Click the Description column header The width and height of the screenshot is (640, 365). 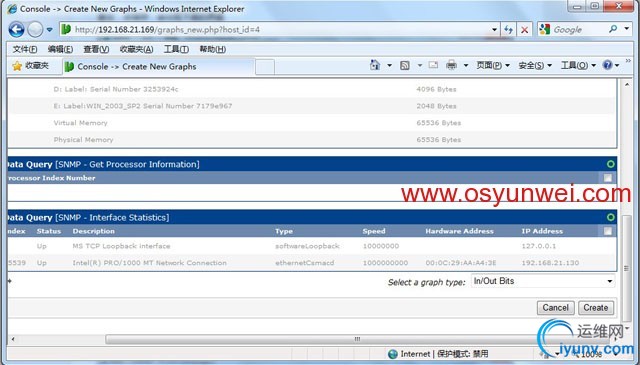pyautogui.click(x=93, y=231)
